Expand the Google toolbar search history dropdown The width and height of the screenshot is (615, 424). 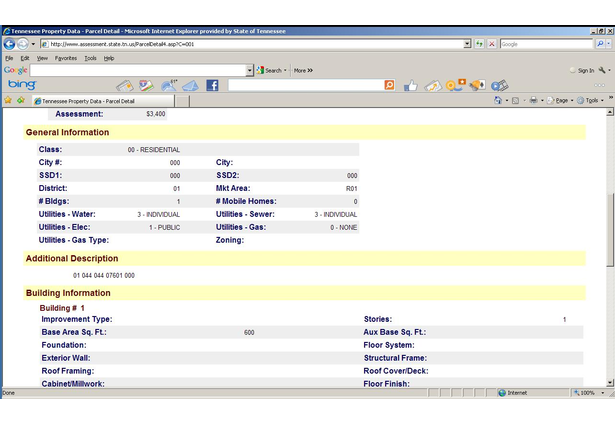pos(249,71)
